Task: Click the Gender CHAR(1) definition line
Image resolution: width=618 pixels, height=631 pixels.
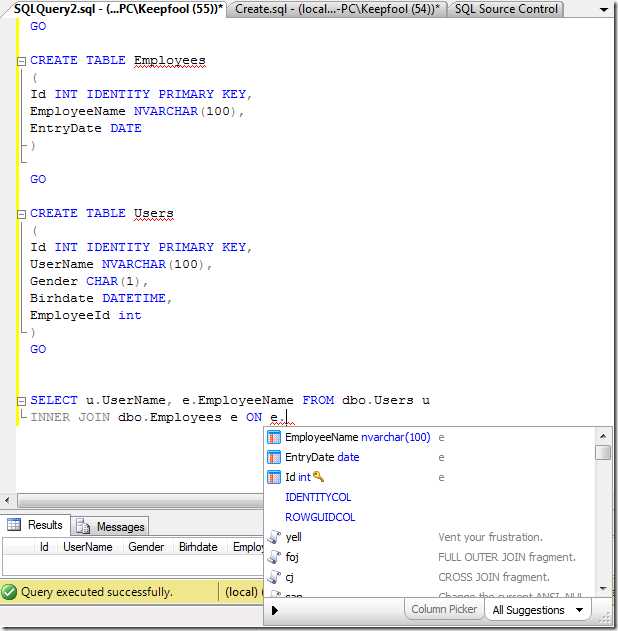Action: (x=89, y=281)
